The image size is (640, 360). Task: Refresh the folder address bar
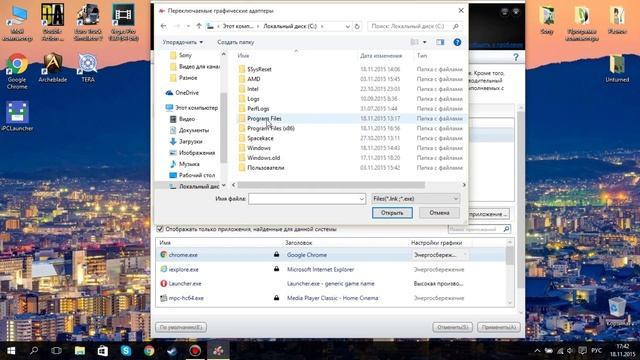[357, 26]
